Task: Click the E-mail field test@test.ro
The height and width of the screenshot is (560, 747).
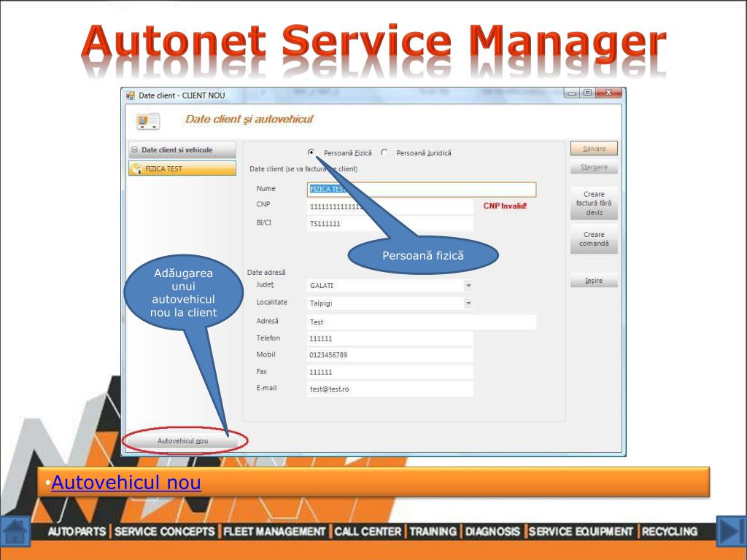Action: (x=390, y=389)
